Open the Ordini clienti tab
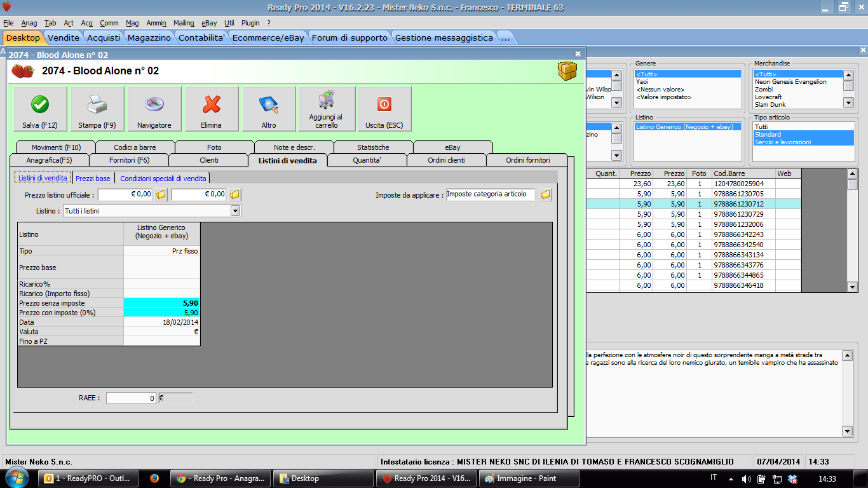868x488 pixels. tap(446, 160)
